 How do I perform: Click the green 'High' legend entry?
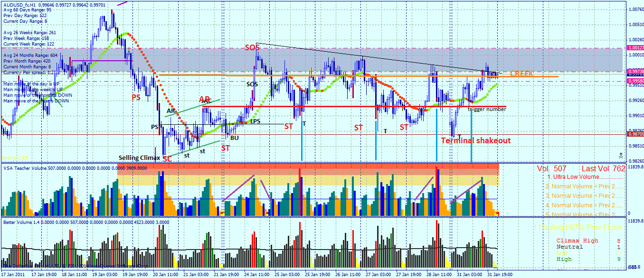(x=564, y=259)
